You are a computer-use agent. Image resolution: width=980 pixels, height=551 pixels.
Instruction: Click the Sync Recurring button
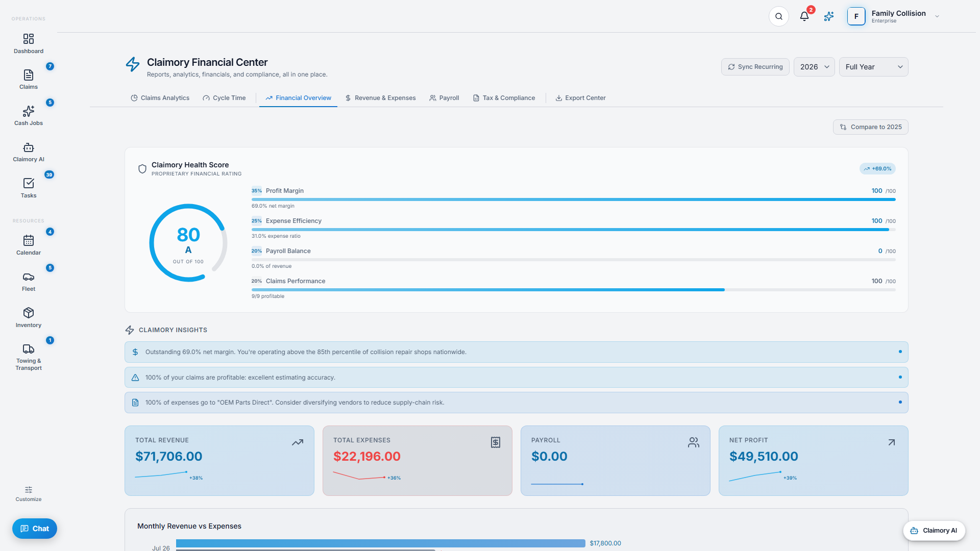coord(755,67)
